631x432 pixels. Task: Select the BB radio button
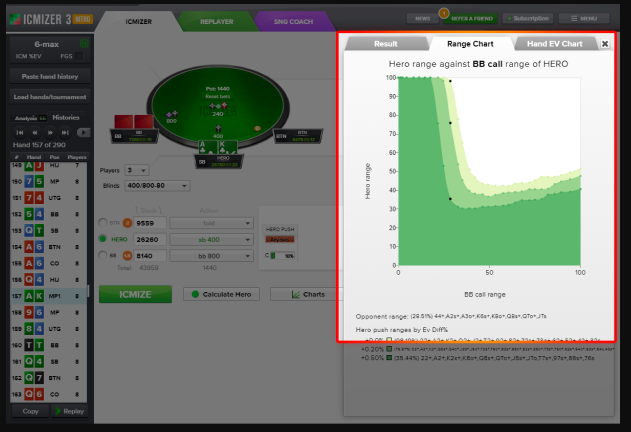103,255
